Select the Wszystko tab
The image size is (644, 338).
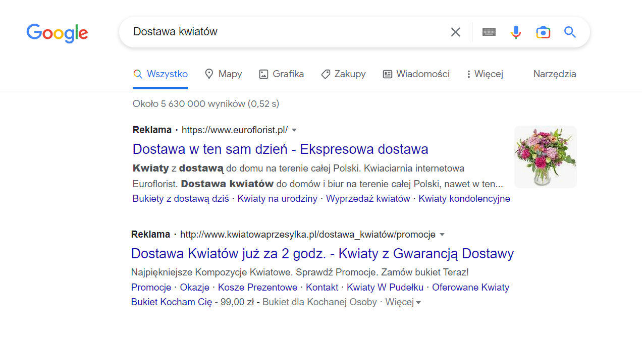160,74
